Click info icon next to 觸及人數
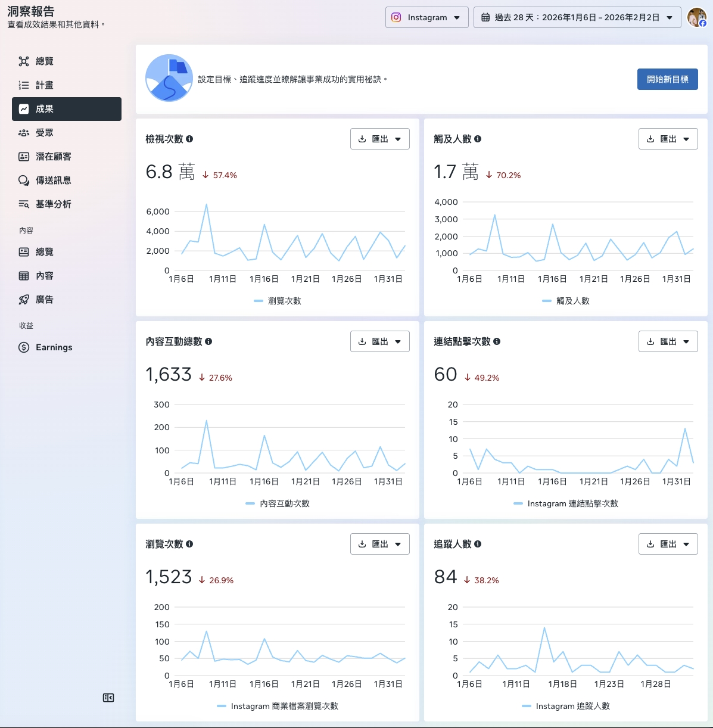 tap(478, 139)
